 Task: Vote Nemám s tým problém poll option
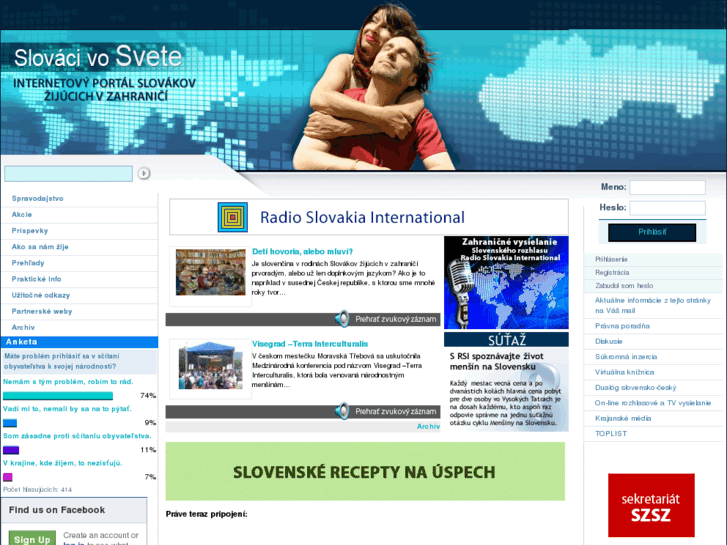pos(68,382)
